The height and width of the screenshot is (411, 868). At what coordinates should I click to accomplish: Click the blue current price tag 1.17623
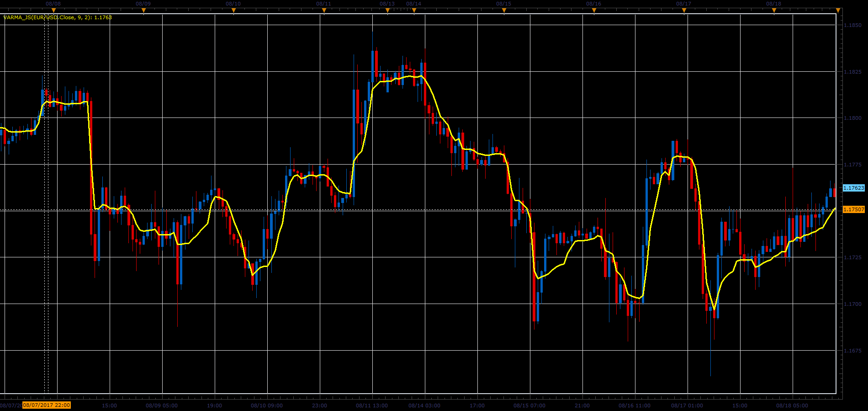[x=853, y=188]
